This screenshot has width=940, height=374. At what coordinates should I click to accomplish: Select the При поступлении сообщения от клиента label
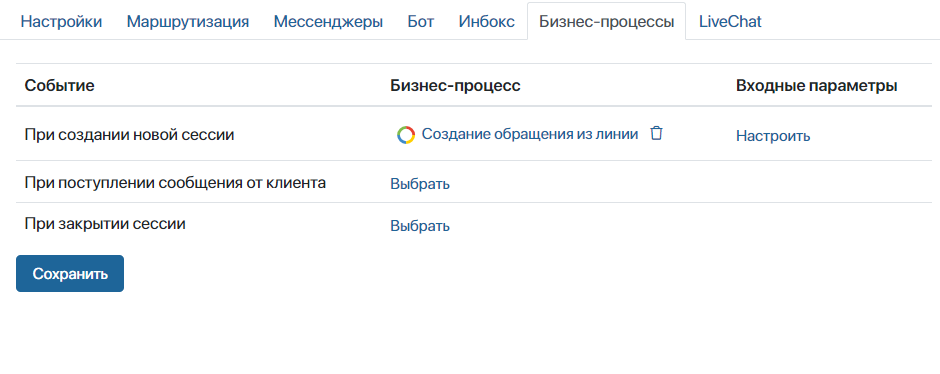click(175, 182)
